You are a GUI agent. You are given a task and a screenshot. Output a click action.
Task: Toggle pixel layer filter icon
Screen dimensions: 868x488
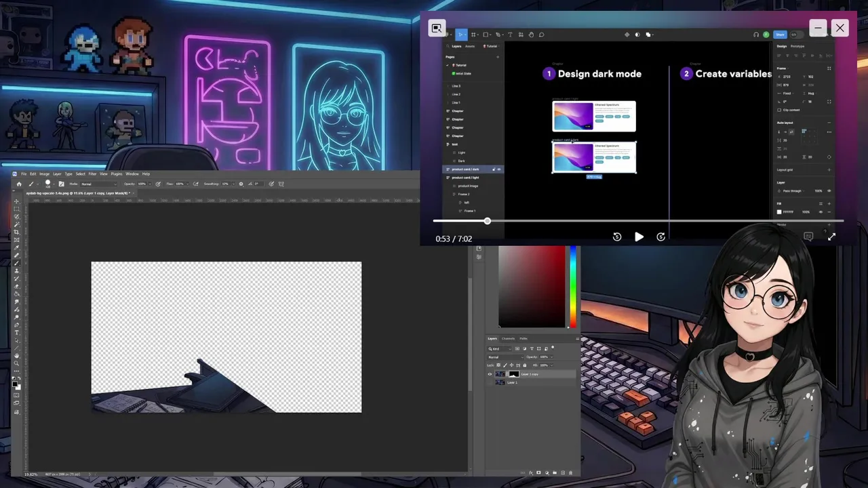pyautogui.click(x=517, y=349)
